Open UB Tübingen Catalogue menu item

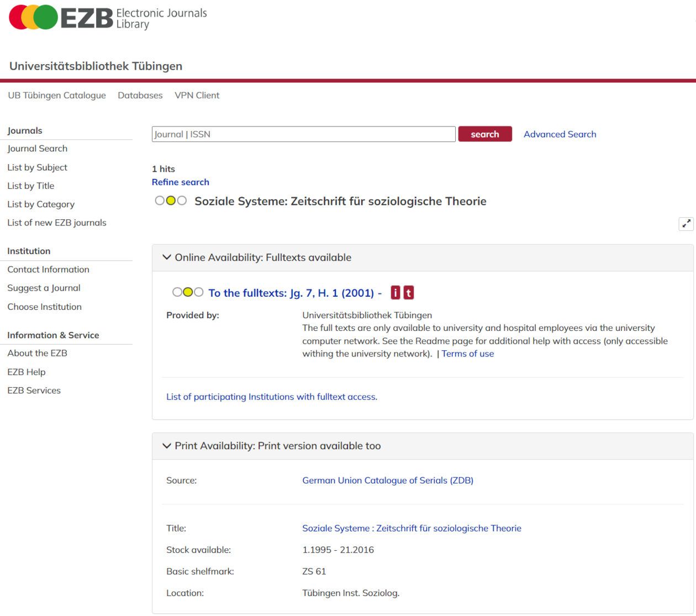coord(57,95)
